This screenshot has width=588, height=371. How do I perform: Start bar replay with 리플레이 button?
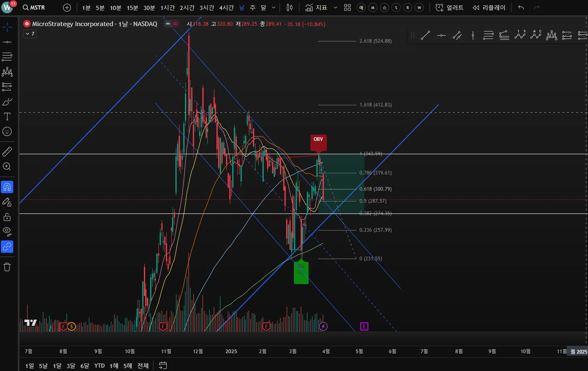(489, 7)
